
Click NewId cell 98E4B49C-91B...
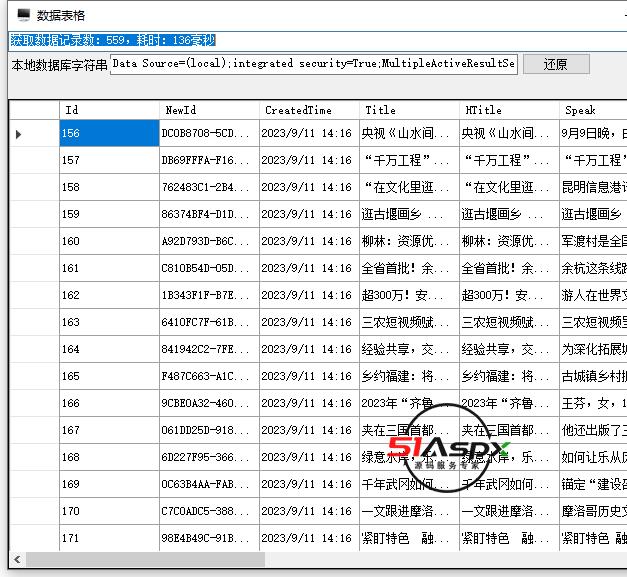209,538
